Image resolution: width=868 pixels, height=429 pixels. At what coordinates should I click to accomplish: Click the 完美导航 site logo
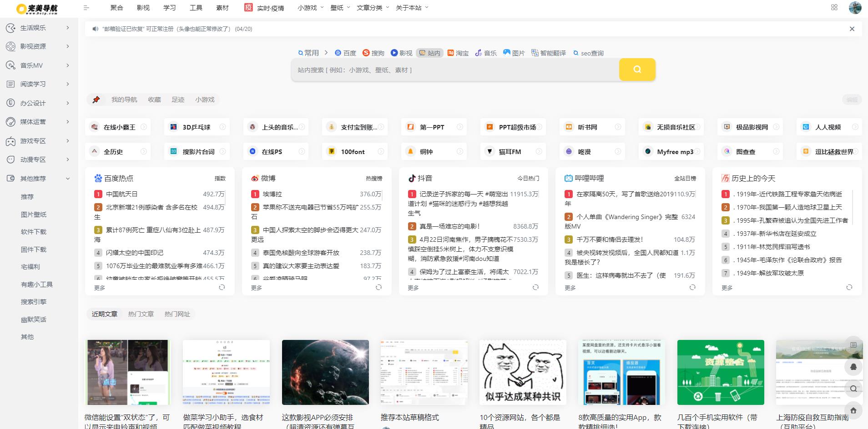click(x=37, y=9)
